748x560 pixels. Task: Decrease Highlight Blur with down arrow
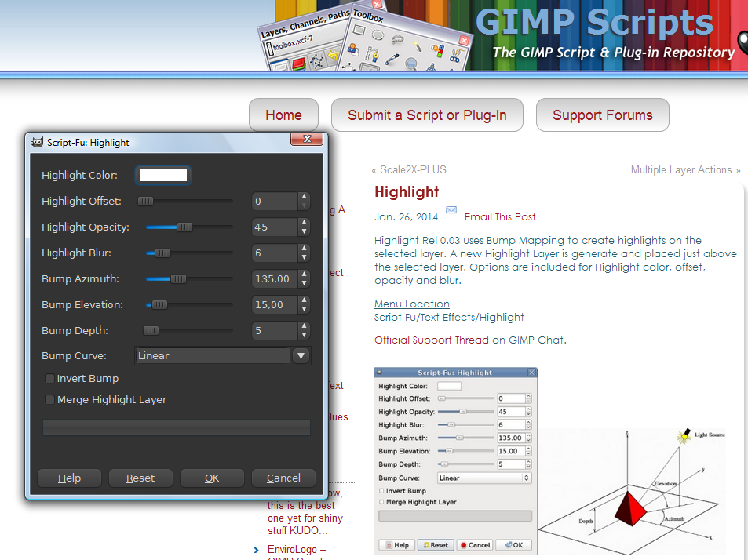pos(304,257)
